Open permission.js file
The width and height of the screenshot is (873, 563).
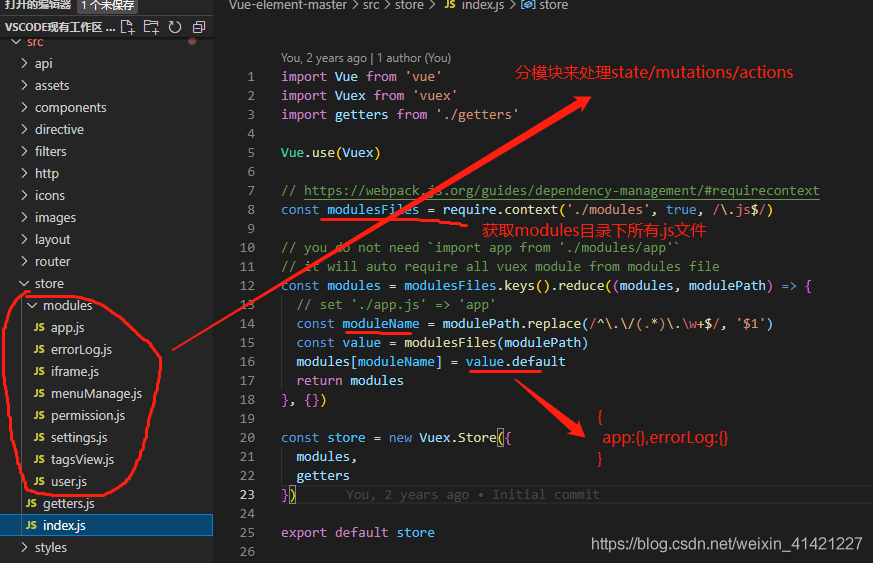(88, 415)
